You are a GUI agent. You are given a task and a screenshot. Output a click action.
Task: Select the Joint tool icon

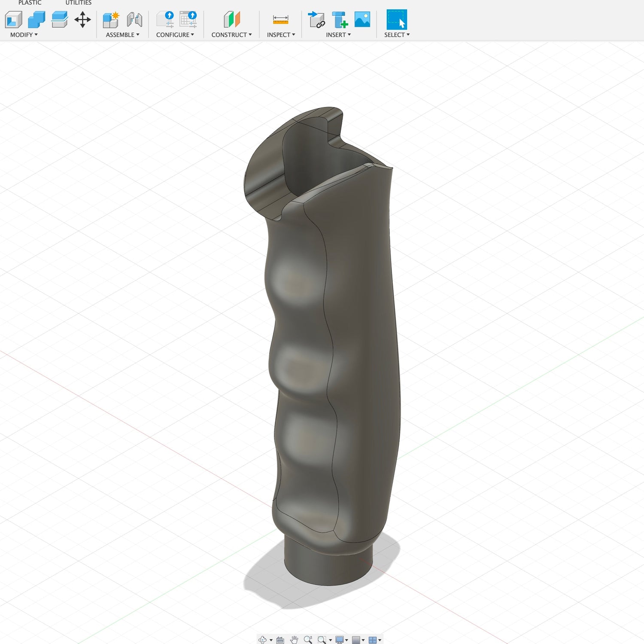134,20
